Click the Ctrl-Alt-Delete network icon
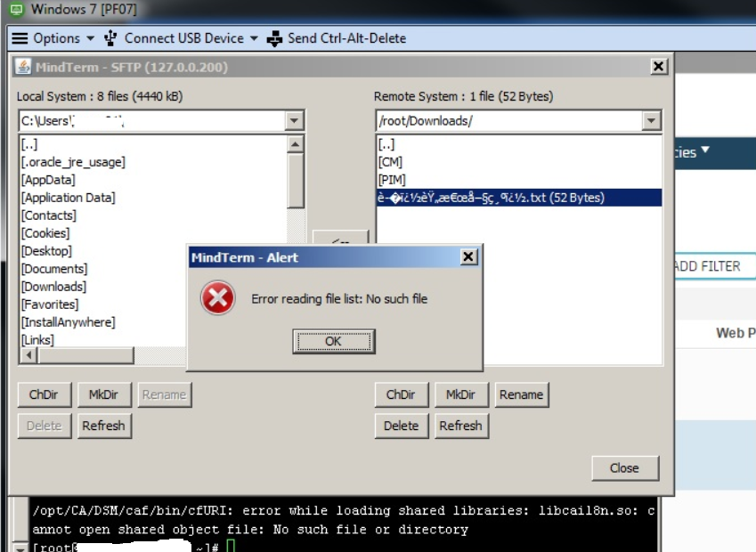 [x=274, y=38]
